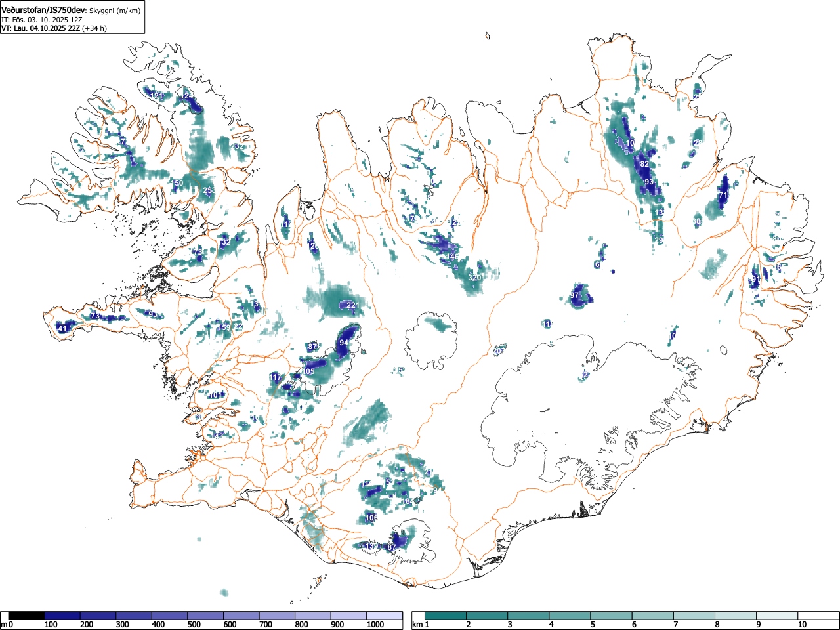840x630 pixels.
Task: Click the '253' visibility value on the map
Action: [x=209, y=190]
